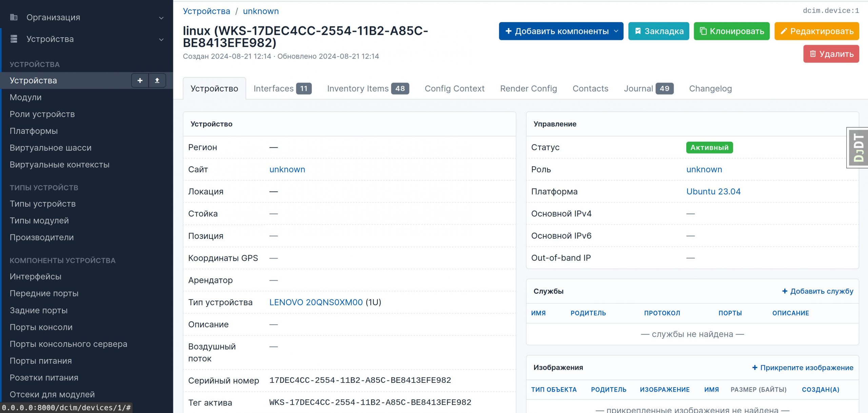868x413 pixels.
Task: Delete the device with Удалить
Action: (831, 54)
